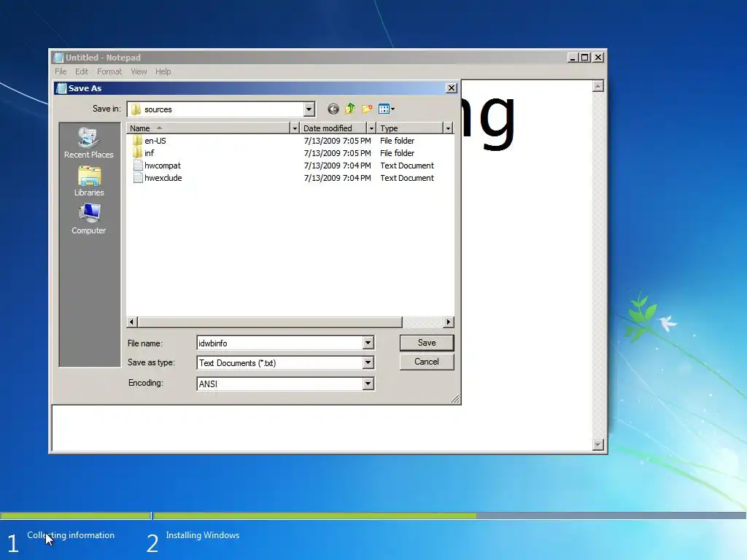This screenshot has height=560, width=747.
Task: Select the hwcompat file icon
Action: (138, 166)
